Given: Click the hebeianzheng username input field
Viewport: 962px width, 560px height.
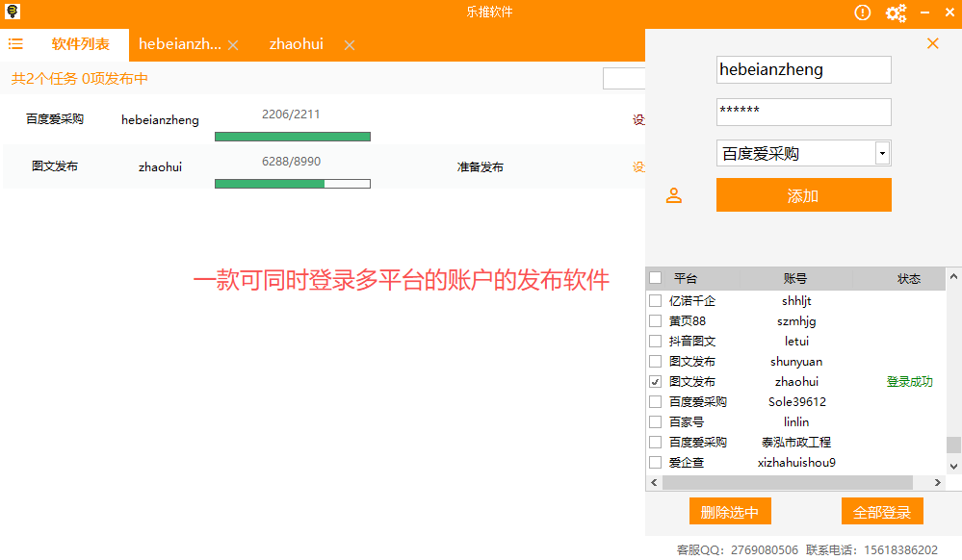Looking at the screenshot, I should (x=803, y=69).
